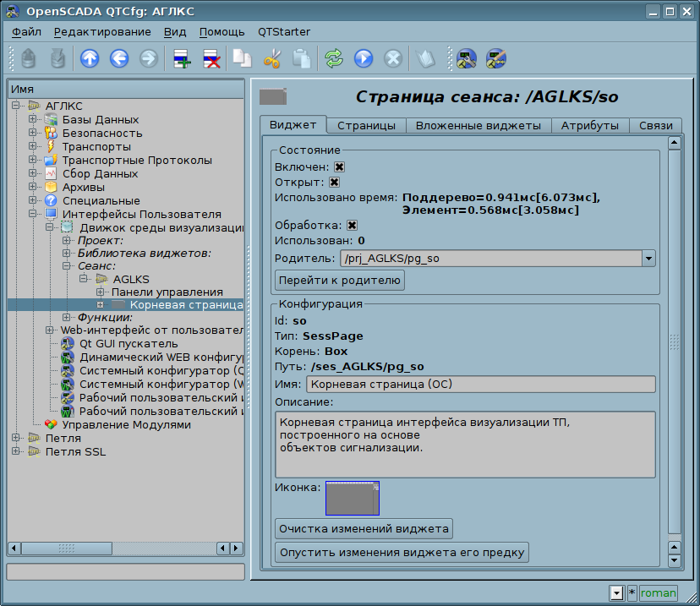Image resolution: width=700 pixels, height=606 pixels.
Task: Start cyclic refresh with the play icon
Action: pos(363,58)
